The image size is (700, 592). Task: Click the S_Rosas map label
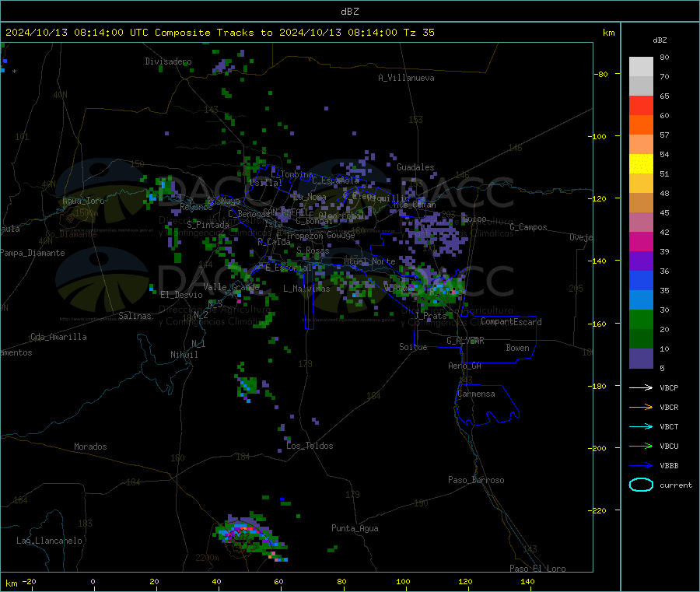(313, 250)
